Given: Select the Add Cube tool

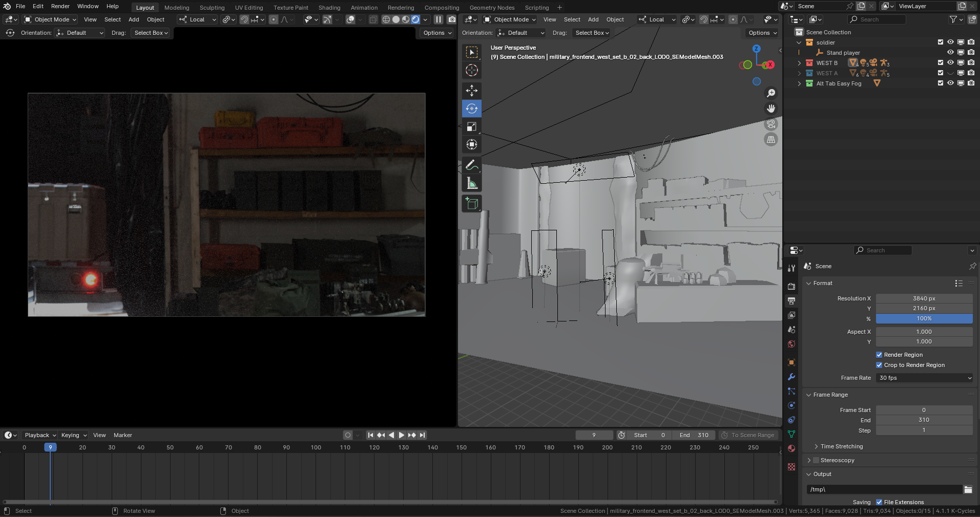Looking at the screenshot, I should [x=472, y=204].
